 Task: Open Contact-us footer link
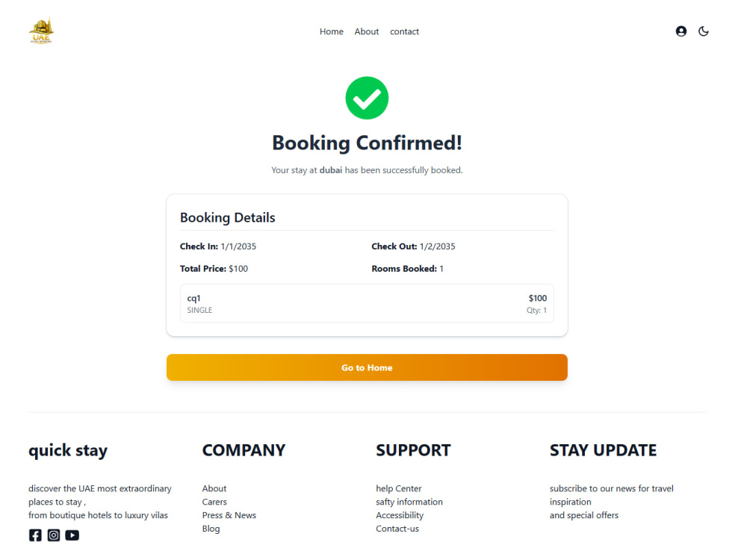(x=397, y=529)
